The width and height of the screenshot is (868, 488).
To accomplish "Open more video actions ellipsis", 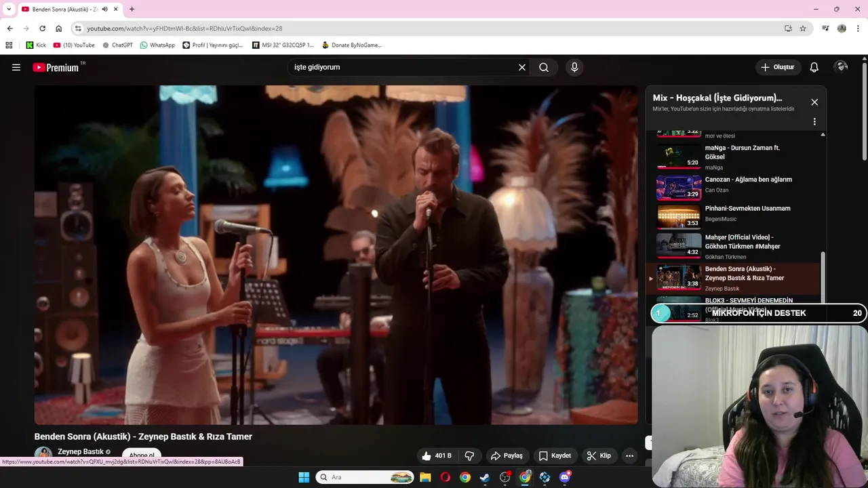I will [629, 455].
